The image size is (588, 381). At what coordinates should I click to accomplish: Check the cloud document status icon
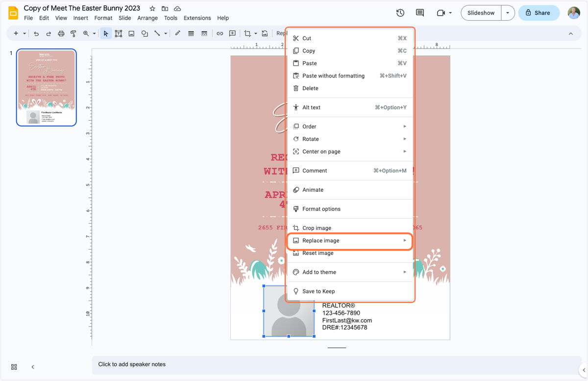(177, 8)
